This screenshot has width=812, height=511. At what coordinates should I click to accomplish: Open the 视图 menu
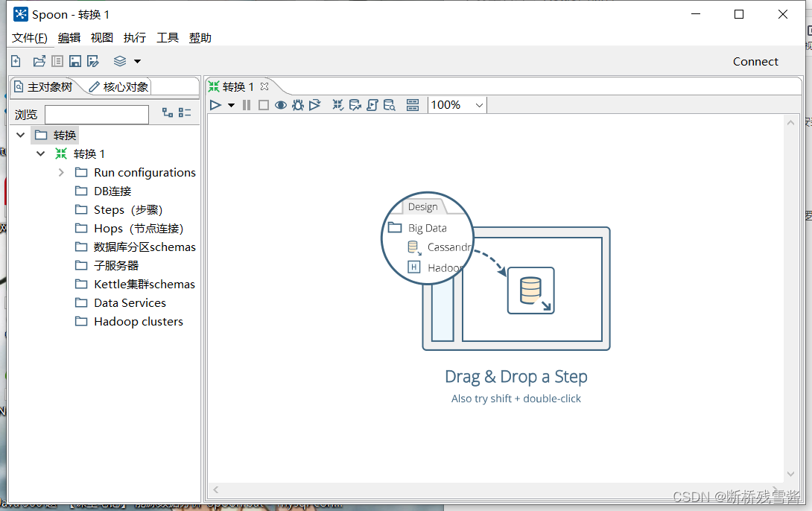(102, 38)
